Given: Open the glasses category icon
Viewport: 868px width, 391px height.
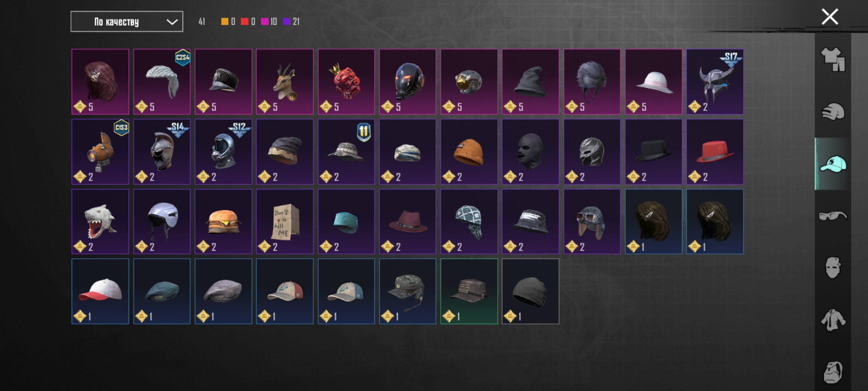Looking at the screenshot, I should point(833,216).
